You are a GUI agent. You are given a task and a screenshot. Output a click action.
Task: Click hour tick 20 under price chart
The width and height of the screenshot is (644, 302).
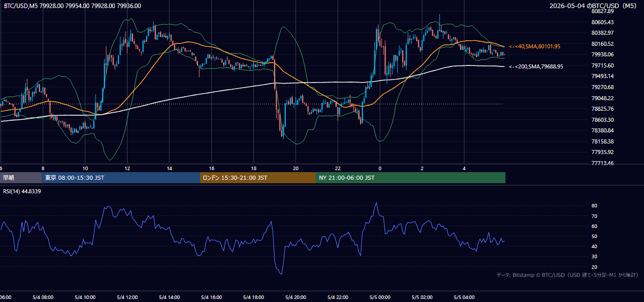tap(296, 168)
